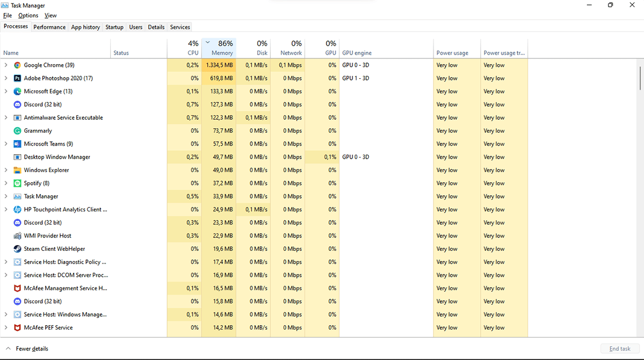Switch to the Performance tab
The image size is (644, 360).
pos(50,27)
